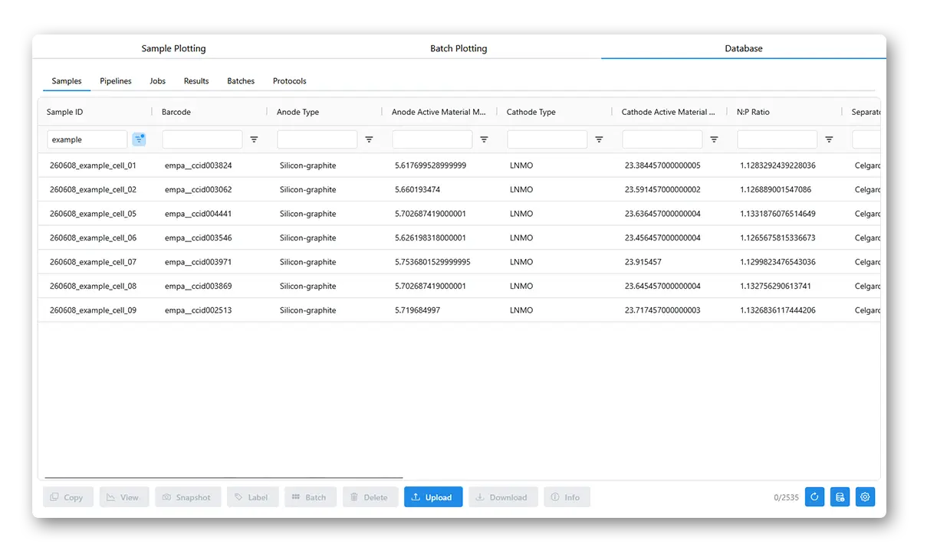Click the Cathode Active Material filter input

[662, 139]
